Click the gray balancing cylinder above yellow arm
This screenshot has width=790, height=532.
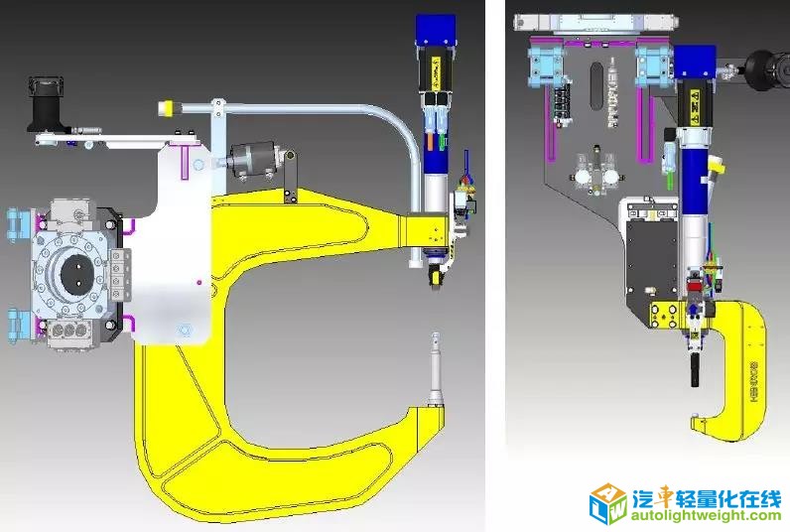[x=255, y=159]
